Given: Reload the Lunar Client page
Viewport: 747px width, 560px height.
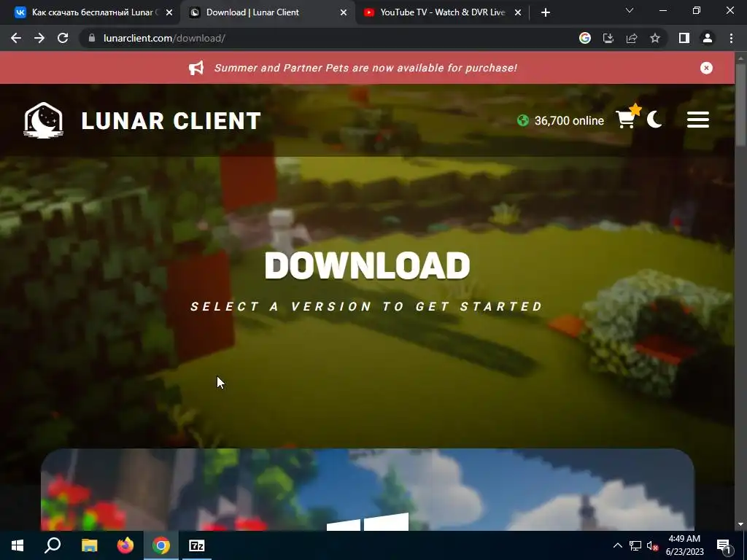Looking at the screenshot, I should pyautogui.click(x=63, y=38).
